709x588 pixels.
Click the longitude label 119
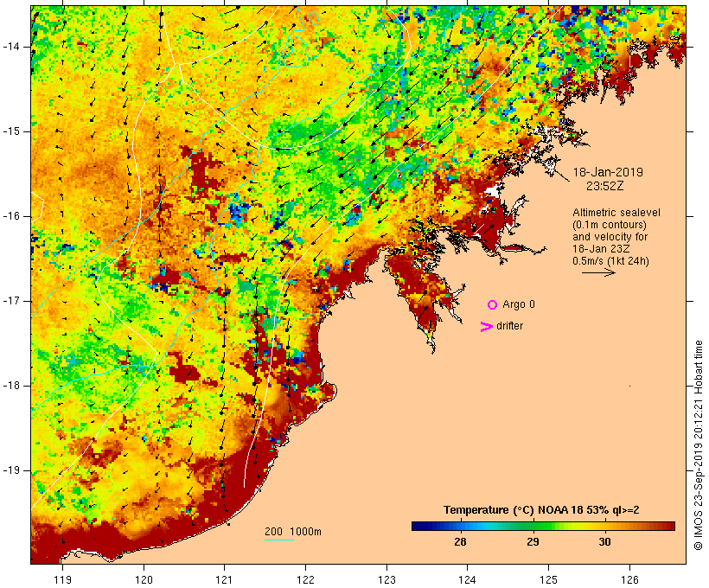click(62, 580)
